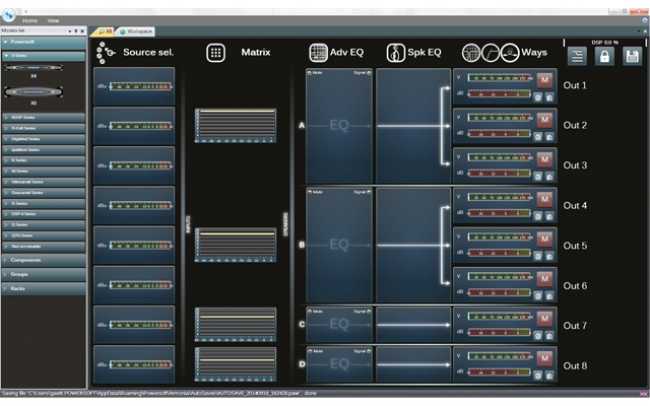Open EQ block for channel D
This screenshot has width=650, height=406.
pyautogui.click(x=339, y=364)
